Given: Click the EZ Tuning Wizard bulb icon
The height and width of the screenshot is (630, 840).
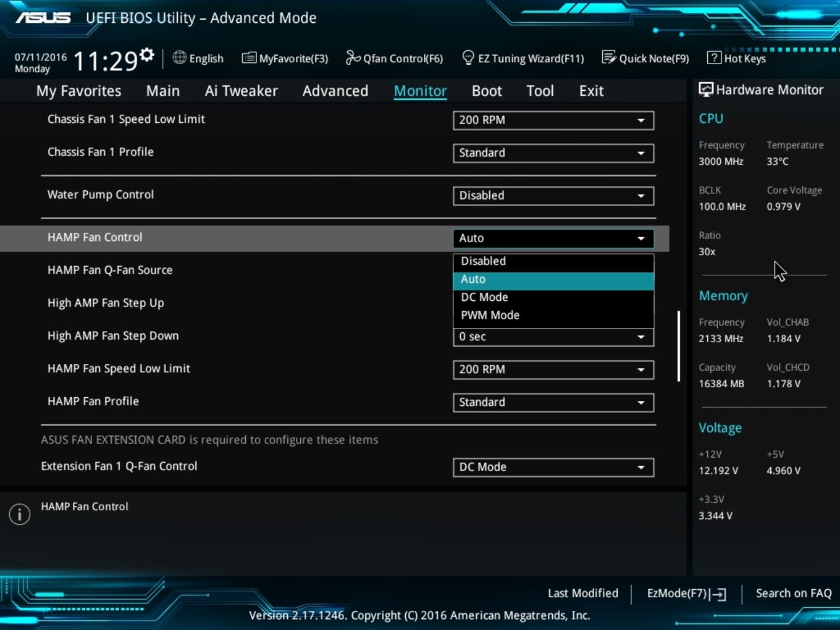Looking at the screenshot, I should [x=468, y=57].
